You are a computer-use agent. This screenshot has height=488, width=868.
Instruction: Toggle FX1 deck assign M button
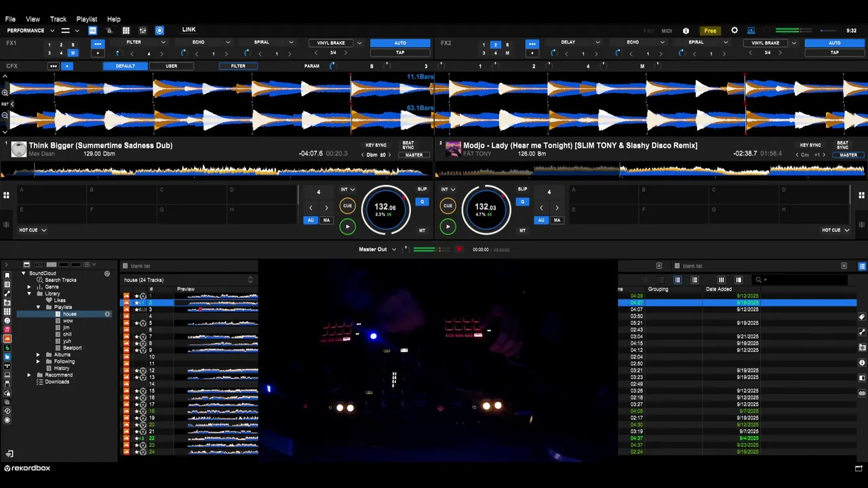(73, 53)
